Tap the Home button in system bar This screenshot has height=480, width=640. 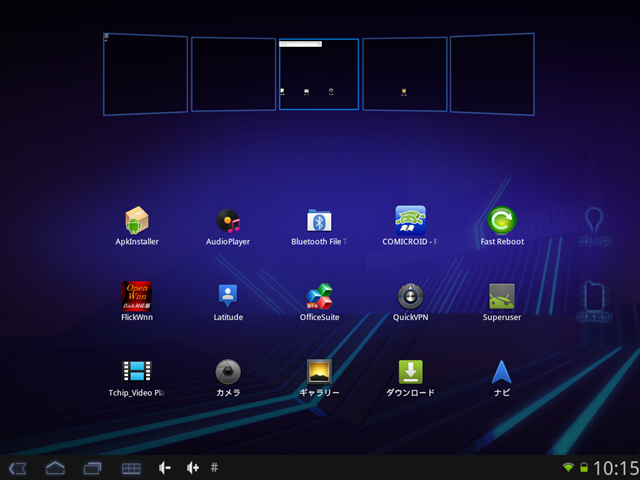[55, 468]
